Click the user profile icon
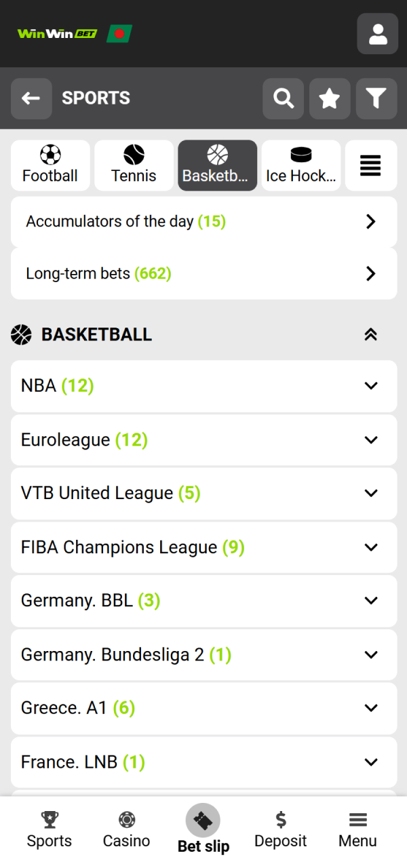Screen dimensions: 407x868 pos(377,34)
